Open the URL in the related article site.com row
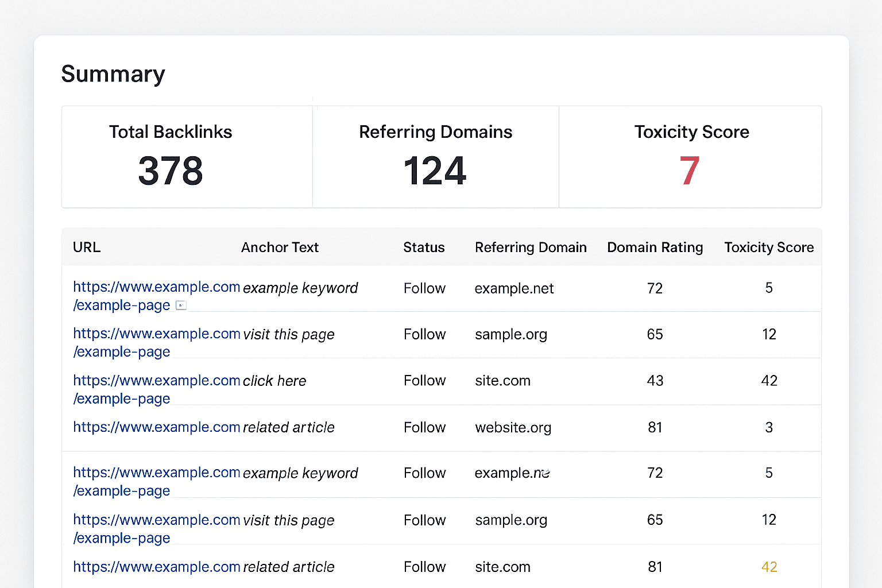The height and width of the screenshot is (588, 882). pos(156,567)
